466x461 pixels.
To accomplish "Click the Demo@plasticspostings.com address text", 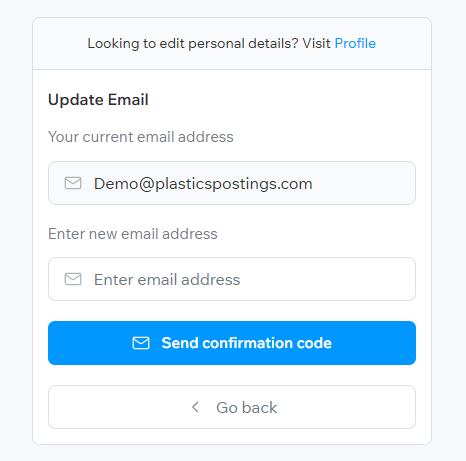I will click(x=203, y=184).
